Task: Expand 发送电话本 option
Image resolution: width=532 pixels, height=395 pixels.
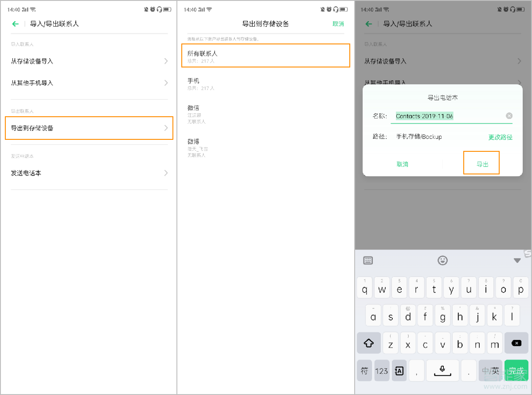Action: [x=89, y=173]
